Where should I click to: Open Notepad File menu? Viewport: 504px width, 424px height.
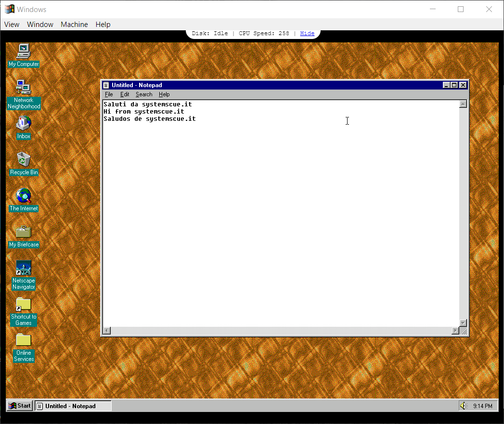[x=109, y=94]
